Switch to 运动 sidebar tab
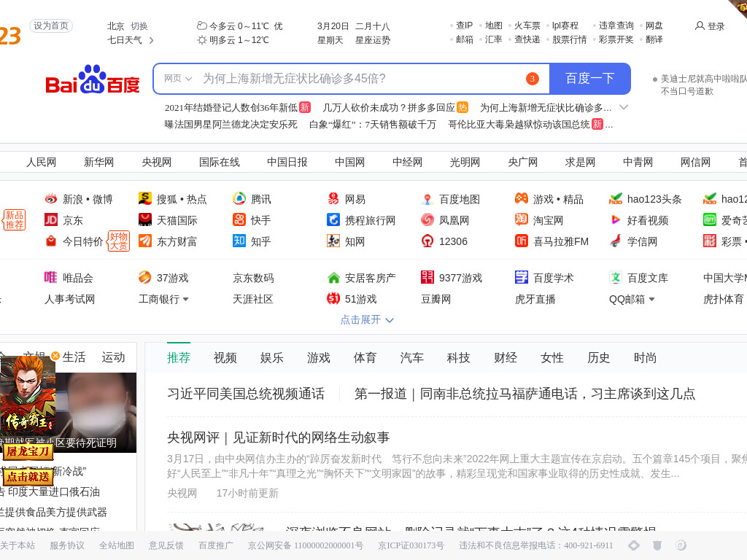747x560 pixels. [113, 357]
